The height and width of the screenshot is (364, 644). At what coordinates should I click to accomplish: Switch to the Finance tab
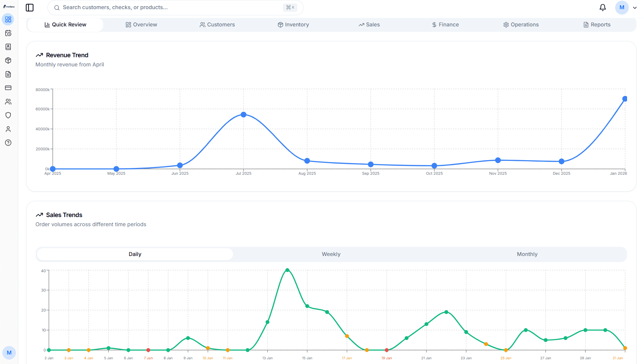[x=445, y=24]
